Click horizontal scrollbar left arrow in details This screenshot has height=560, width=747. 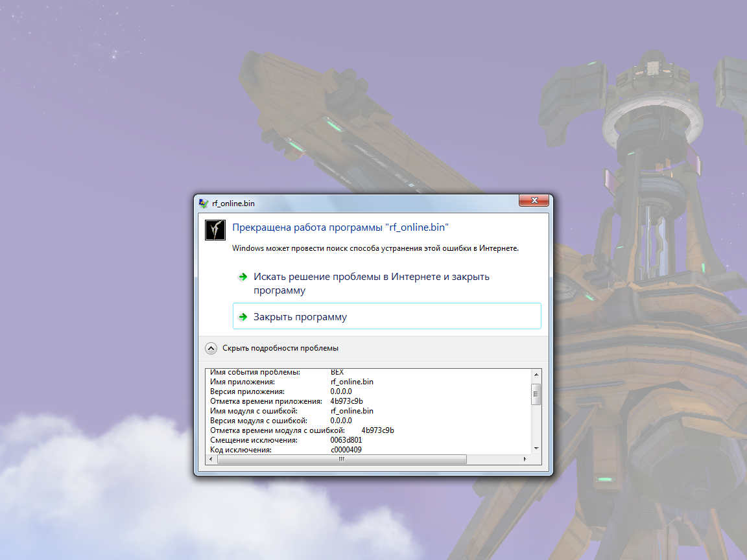(211, 460)
